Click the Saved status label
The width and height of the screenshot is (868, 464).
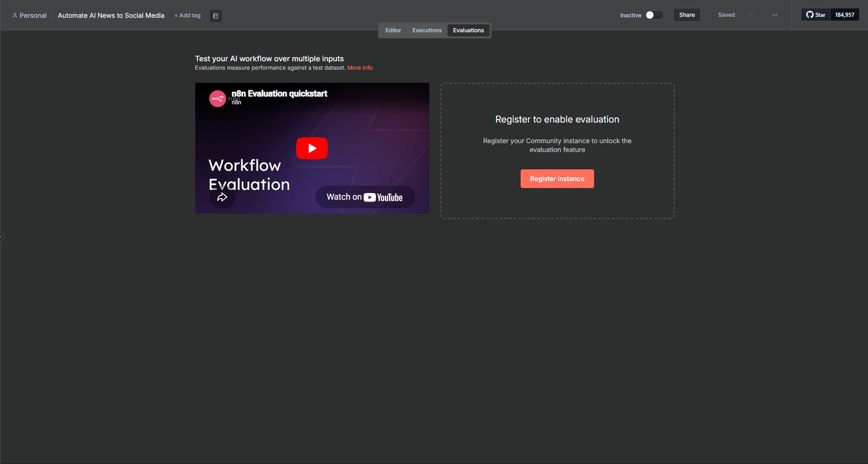click(x=726, y=15)
